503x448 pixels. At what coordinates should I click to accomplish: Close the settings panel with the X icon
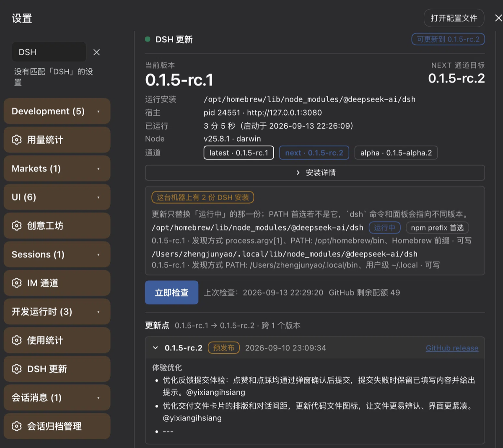498,18
